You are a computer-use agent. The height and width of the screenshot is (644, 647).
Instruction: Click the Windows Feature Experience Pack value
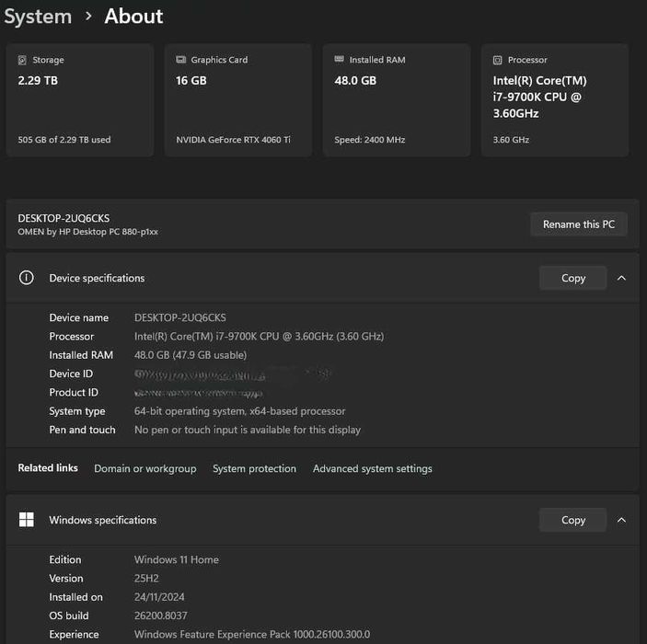click(252, 635)
